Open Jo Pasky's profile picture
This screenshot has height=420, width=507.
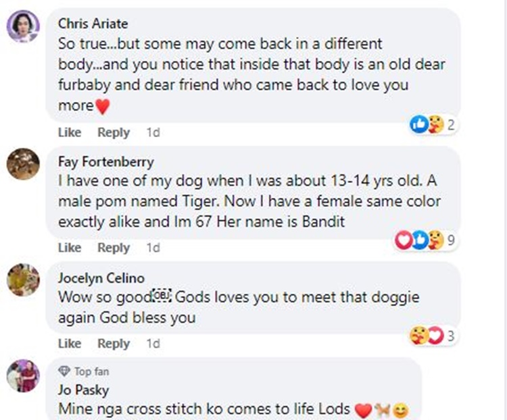23,375
